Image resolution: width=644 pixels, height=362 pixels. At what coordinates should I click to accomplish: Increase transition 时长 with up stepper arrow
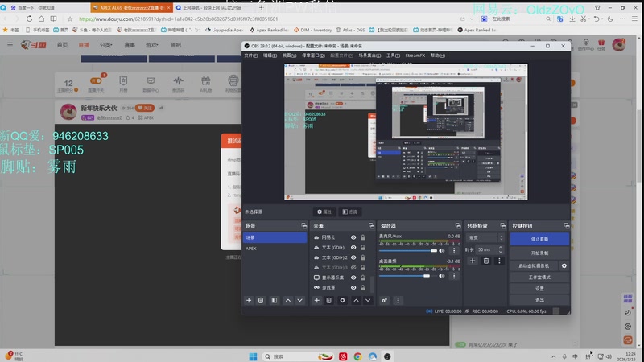(500, 248)
